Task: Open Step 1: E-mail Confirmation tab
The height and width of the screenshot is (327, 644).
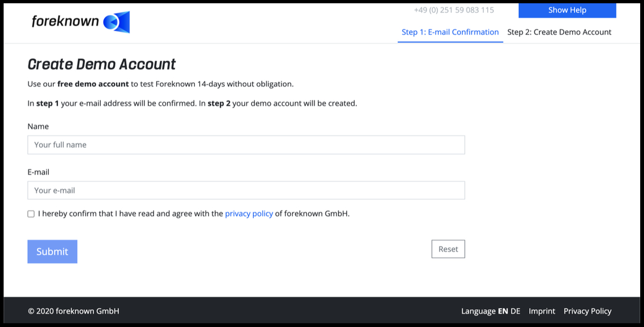Action: pos(450,32)
